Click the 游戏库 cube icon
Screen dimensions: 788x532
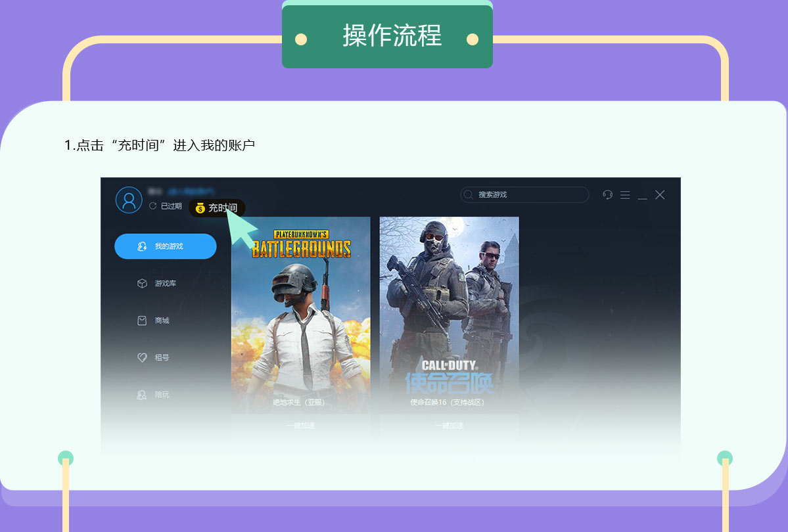(142, 283)
